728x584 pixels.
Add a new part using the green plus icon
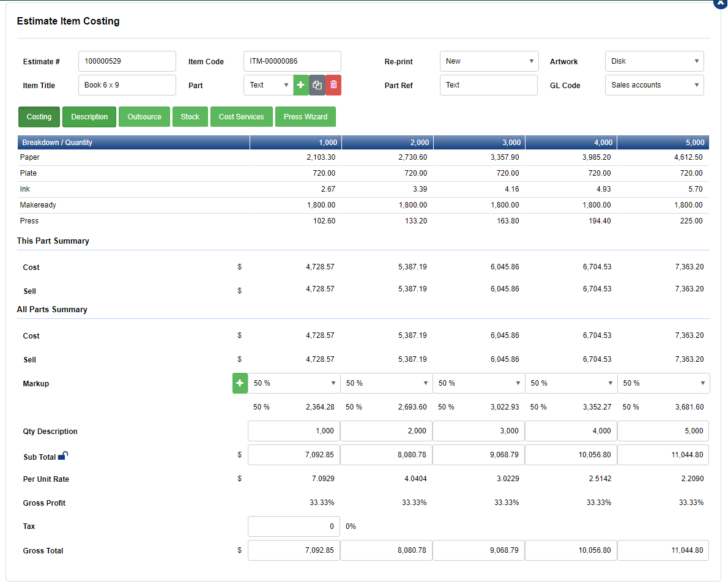(300, 85)
